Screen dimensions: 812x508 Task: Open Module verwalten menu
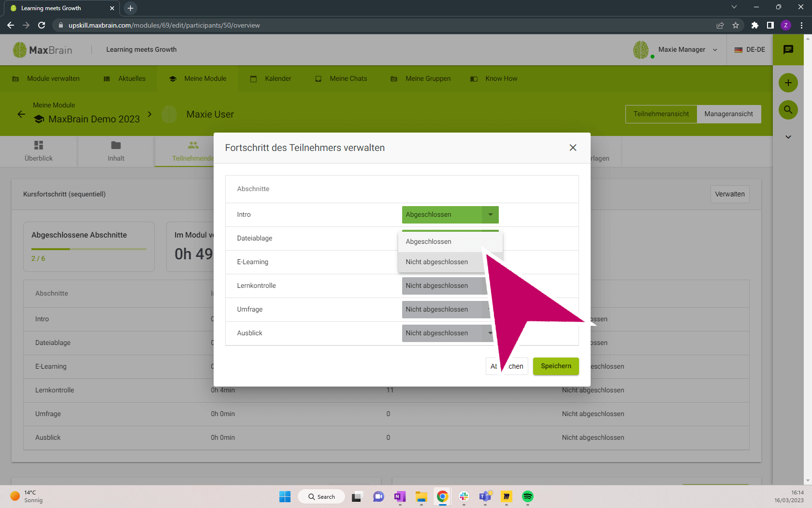pos(46,79)
